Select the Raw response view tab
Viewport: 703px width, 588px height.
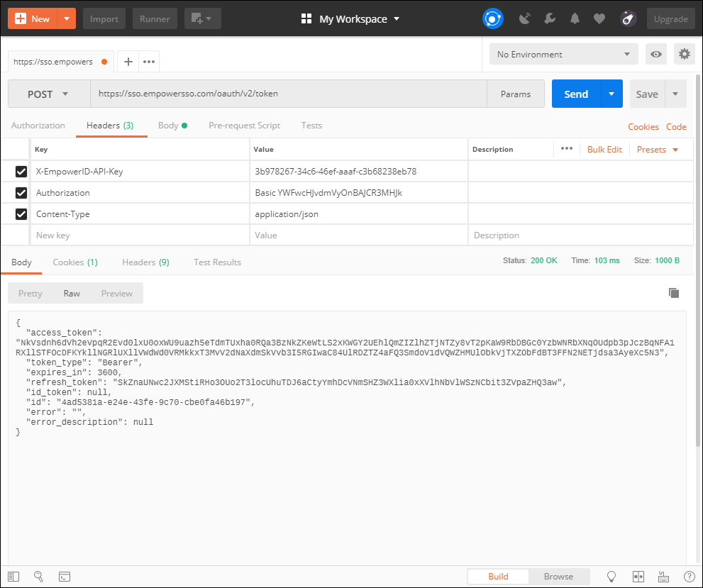pyautogui.click(x=72, y=294)
